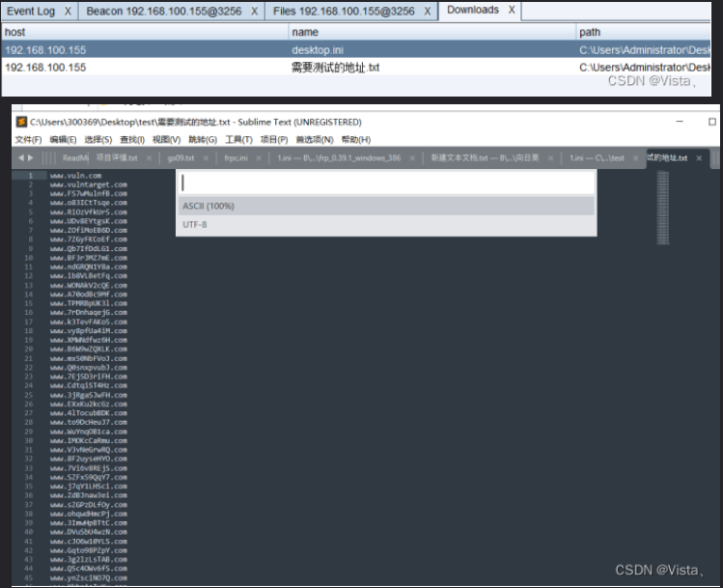Go to next tab with right arrow
Image resolution: width=723 pixels, height=588 pixels.
click(31, 157)
